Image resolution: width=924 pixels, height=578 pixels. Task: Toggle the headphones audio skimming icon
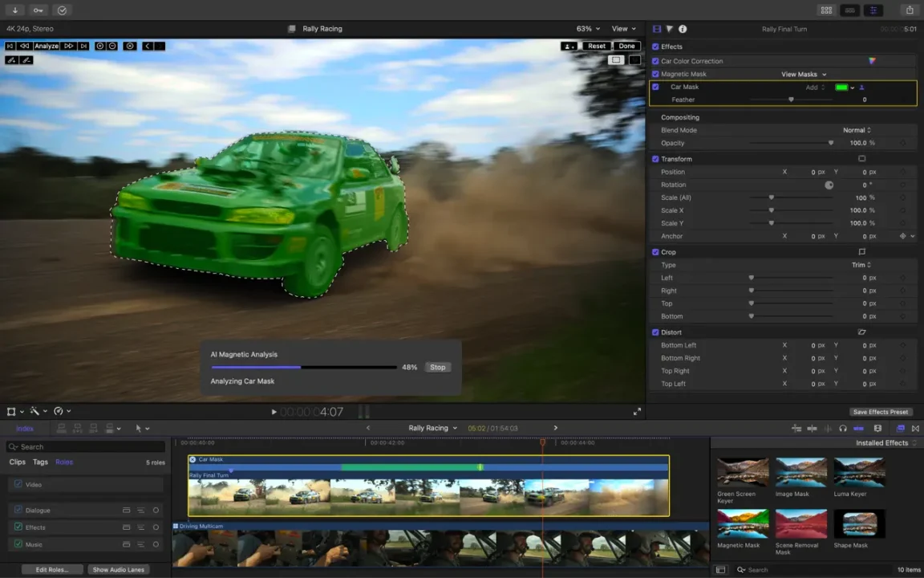click(x=843, y=428)
